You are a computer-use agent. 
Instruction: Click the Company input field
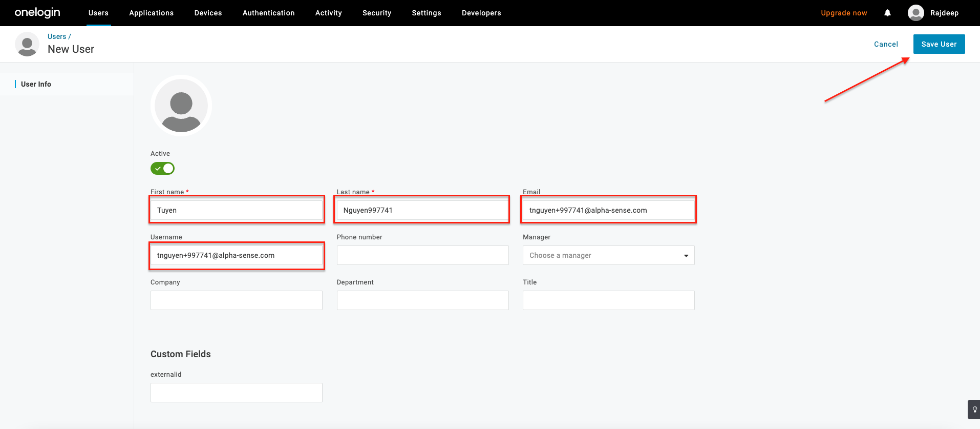(x=236, y=300)
